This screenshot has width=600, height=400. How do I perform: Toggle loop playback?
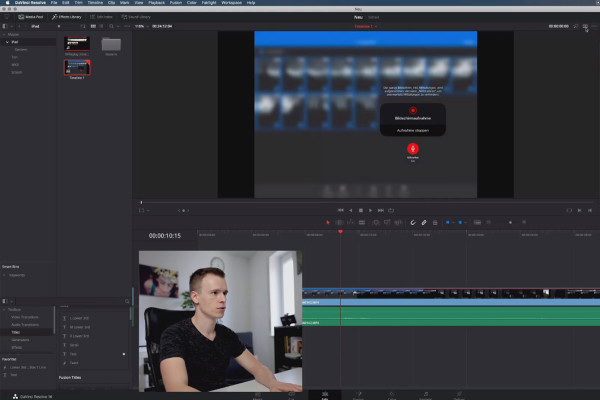coord(391,210)
